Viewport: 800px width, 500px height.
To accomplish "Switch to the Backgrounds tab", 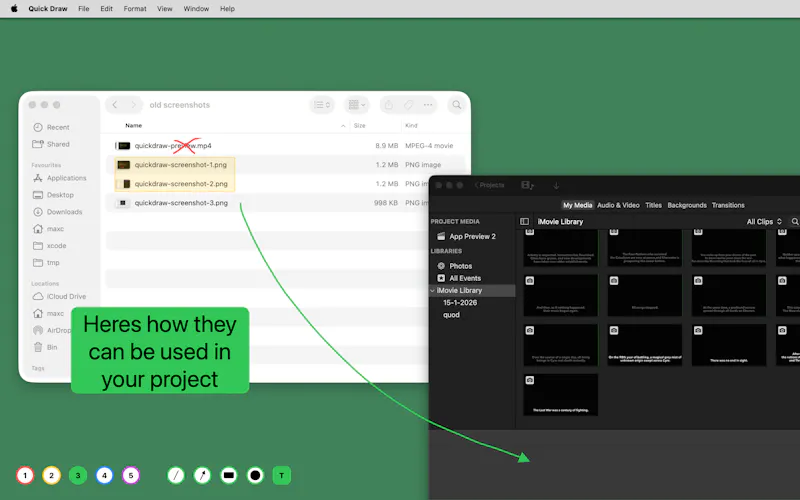I will 687,205.
